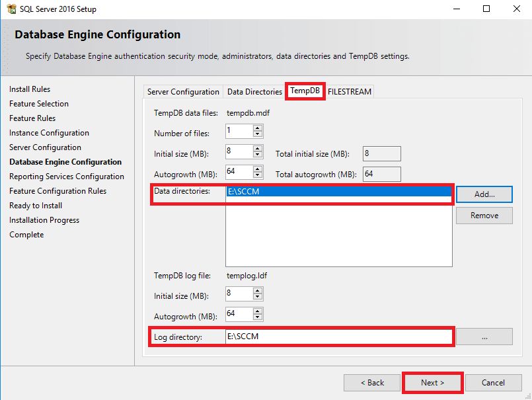Click Total initial size value box
Viewport: 532px width, 400px height.
click(x=382, y=154)
